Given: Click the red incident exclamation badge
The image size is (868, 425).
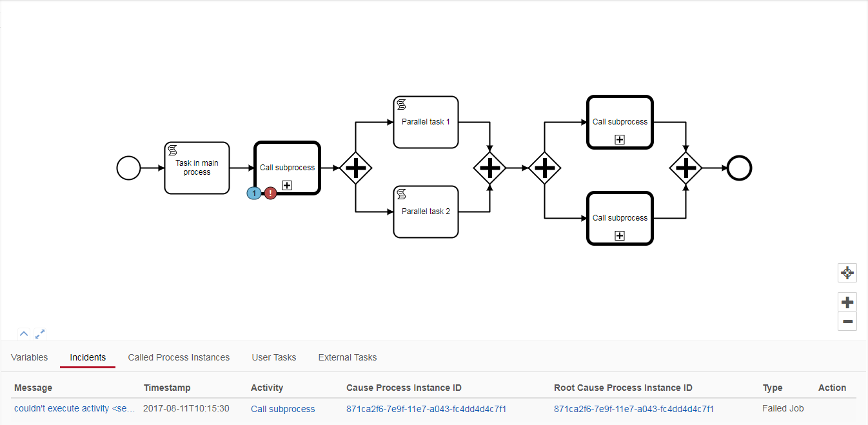Looking at the screenshot, I should tap(270, 193).
